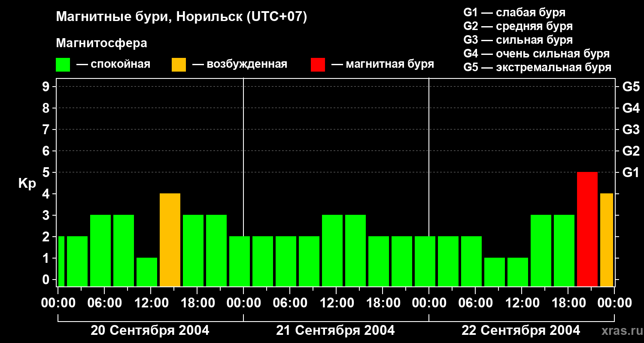Click the 'G1' label on the right axis
The width and height of the screenshot is (644, 343).
631,172
